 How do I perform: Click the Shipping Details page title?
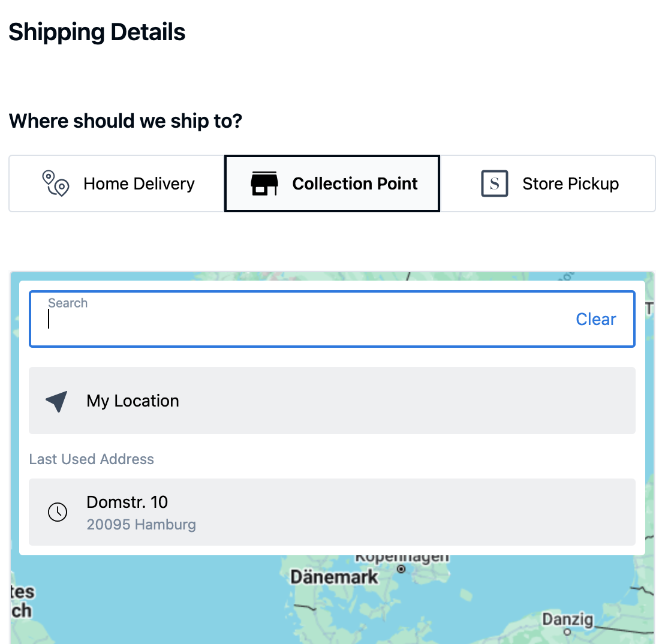[97, 32]
